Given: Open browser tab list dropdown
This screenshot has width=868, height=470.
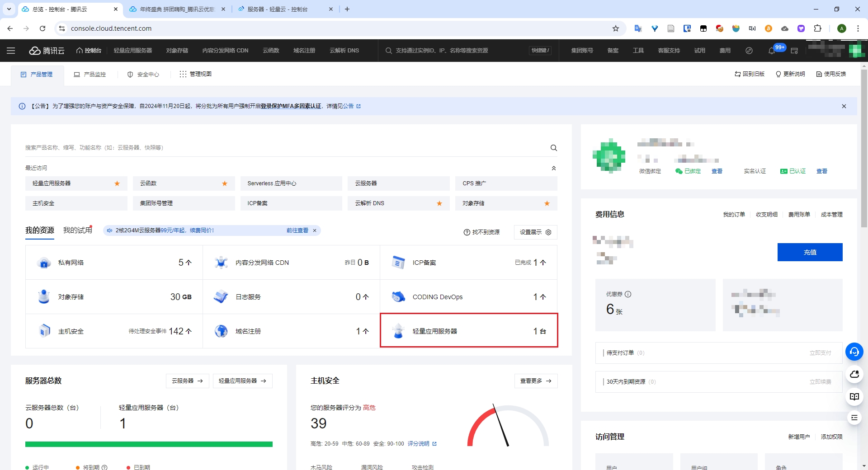Looking at the screenshot, I should pyautogui.click(x=9, y=9).
